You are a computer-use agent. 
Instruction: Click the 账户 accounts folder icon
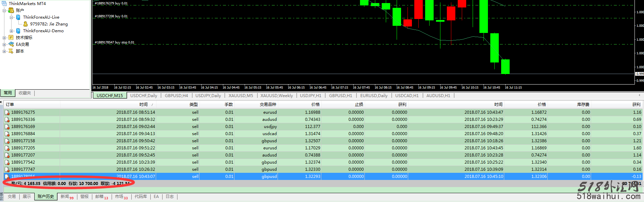point(11,10)
